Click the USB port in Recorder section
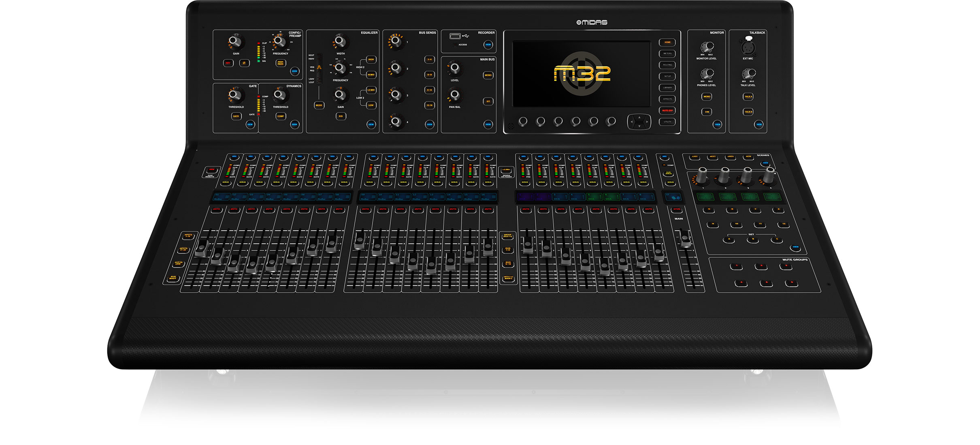This screenshot has height=445, width=980. (x=455, y=36)
